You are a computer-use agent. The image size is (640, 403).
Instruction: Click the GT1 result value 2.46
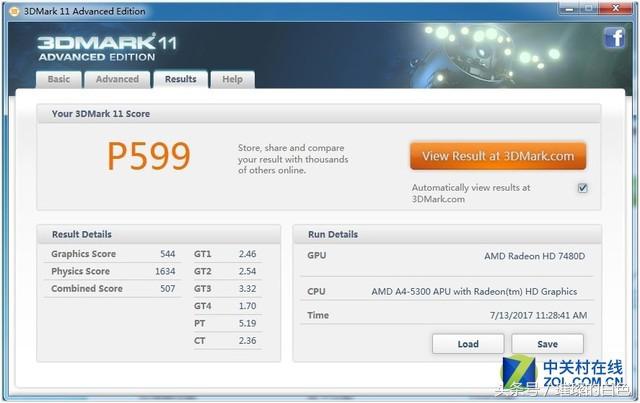(249, 254)
